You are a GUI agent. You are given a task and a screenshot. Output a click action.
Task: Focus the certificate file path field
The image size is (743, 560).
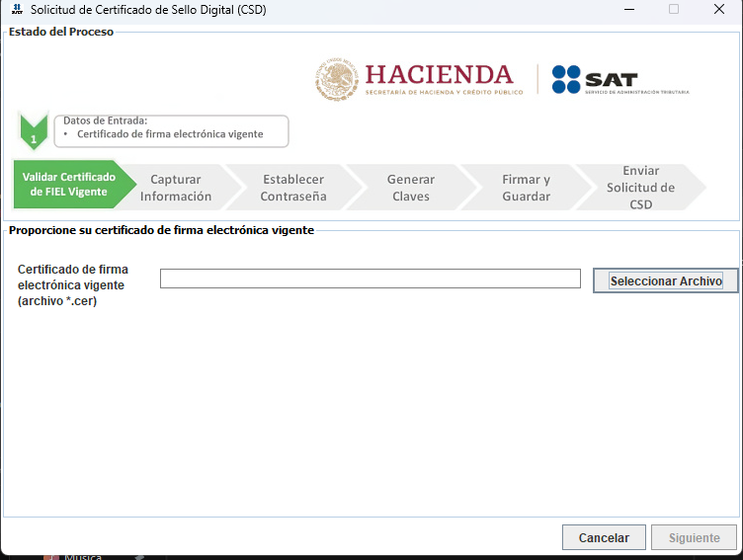point(371,279)
